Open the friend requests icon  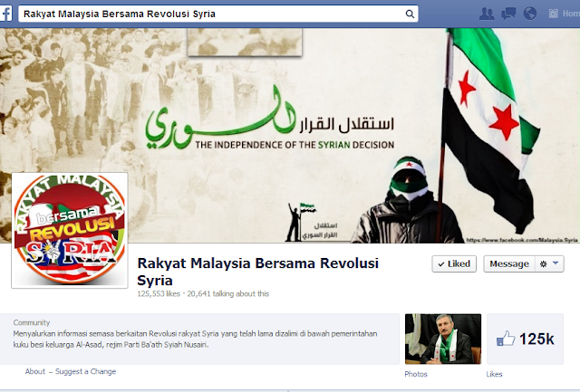(x=487, y=14)
